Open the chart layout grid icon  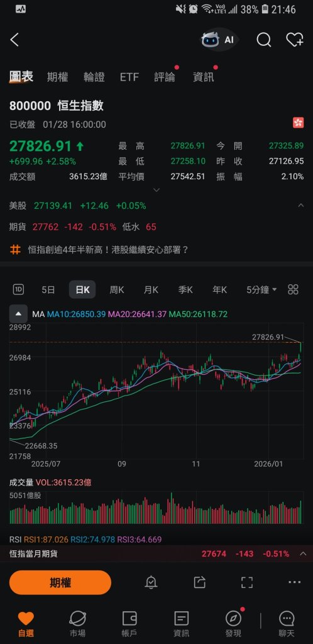(293, 289)
